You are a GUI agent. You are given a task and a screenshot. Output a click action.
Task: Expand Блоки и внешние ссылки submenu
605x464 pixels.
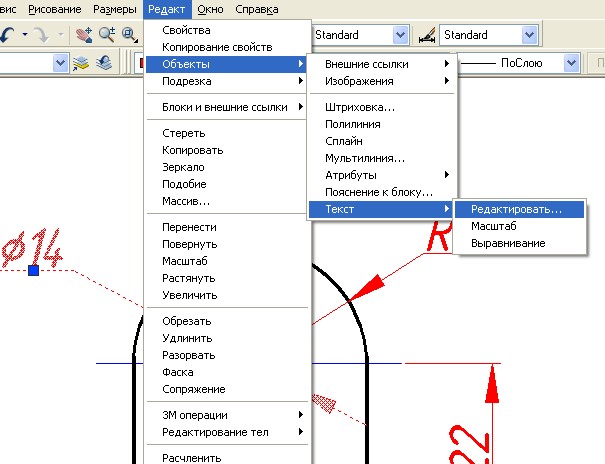[228, 107]
